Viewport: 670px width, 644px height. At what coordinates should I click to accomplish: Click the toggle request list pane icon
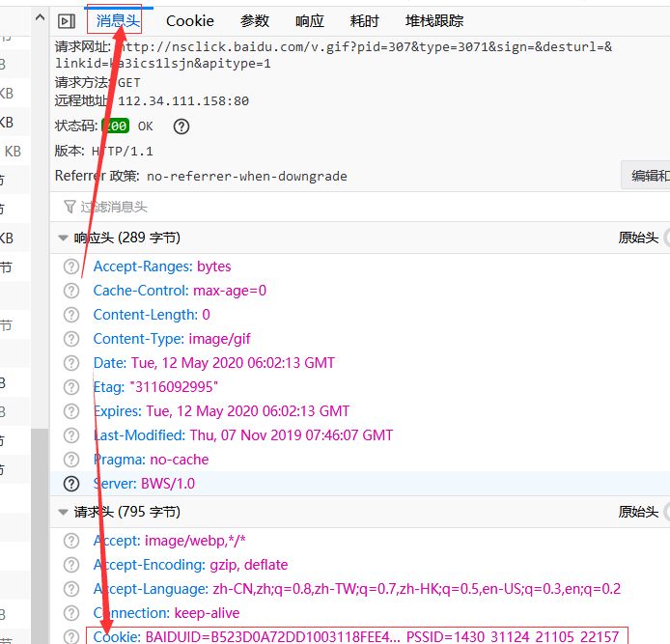(66, 20)
